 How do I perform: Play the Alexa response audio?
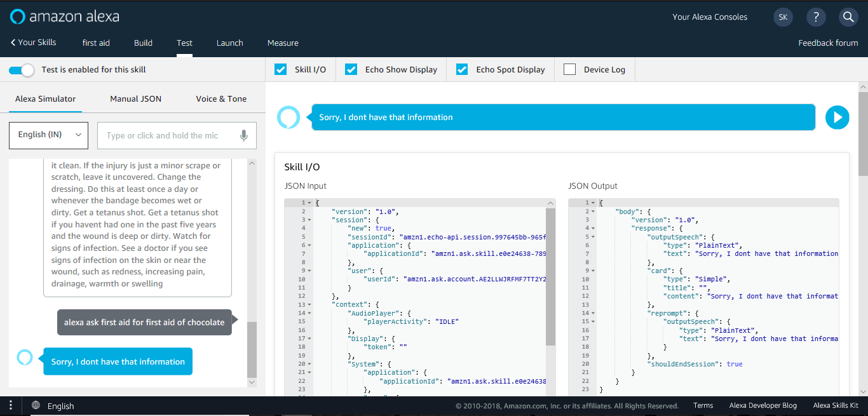click(x=837, y=117)
